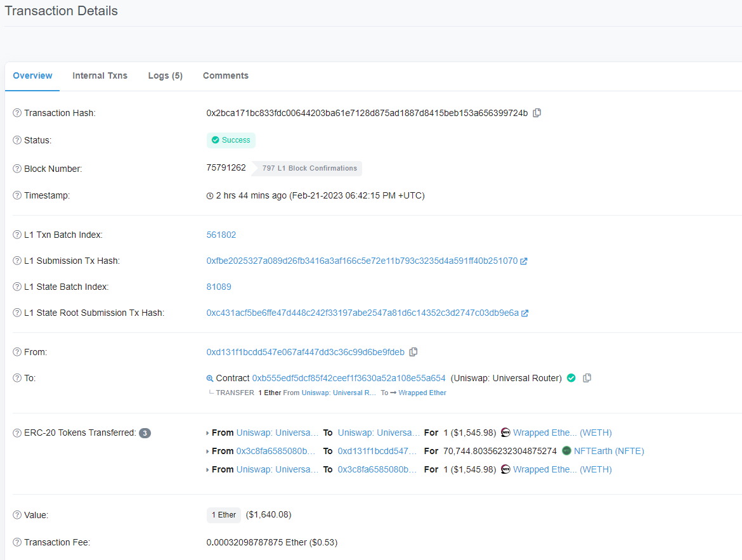Screen dimensions: 742x560
Task: Expand third transfer row to 0x3c8fa6585080b
Action: (x=207, y=470)
